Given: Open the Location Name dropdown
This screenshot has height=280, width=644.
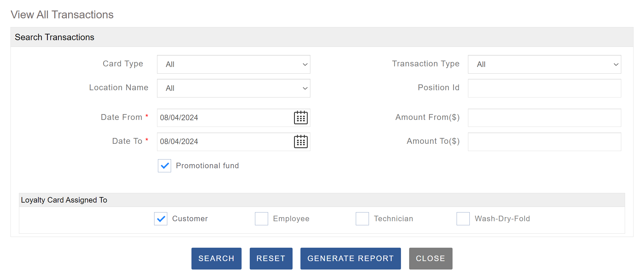Looking at the screenshot, I should coord(233,88).
